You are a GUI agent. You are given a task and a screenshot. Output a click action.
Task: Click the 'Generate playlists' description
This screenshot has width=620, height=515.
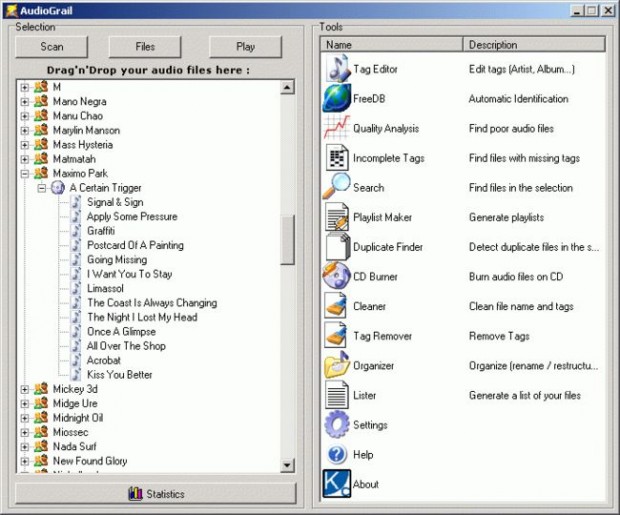[506, 217]
